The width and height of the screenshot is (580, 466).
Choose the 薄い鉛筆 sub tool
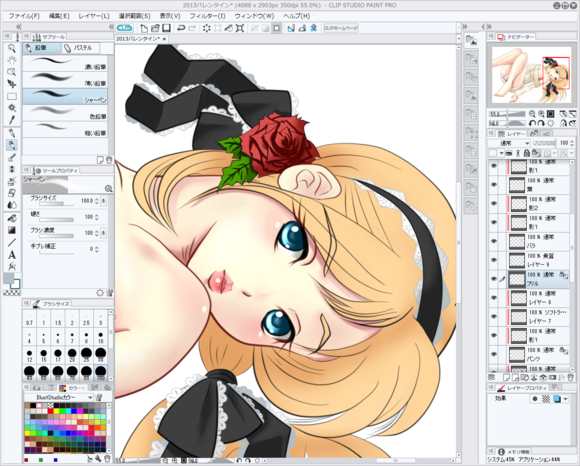65,80
